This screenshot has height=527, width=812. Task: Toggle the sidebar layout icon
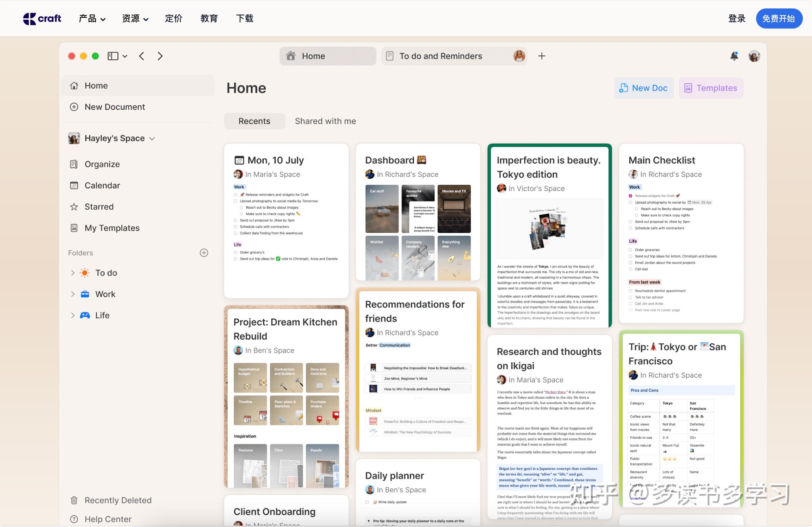point(112,56)
